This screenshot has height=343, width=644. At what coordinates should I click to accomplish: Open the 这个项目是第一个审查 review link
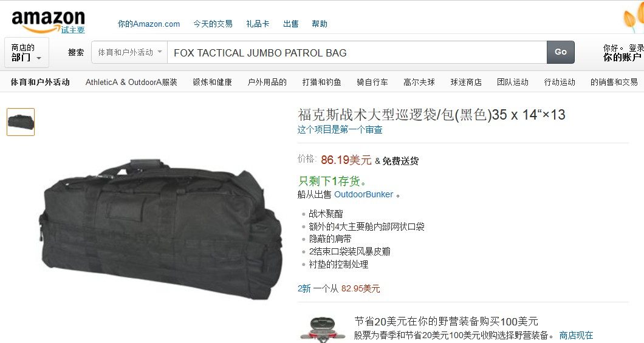[x=340, y=130]
